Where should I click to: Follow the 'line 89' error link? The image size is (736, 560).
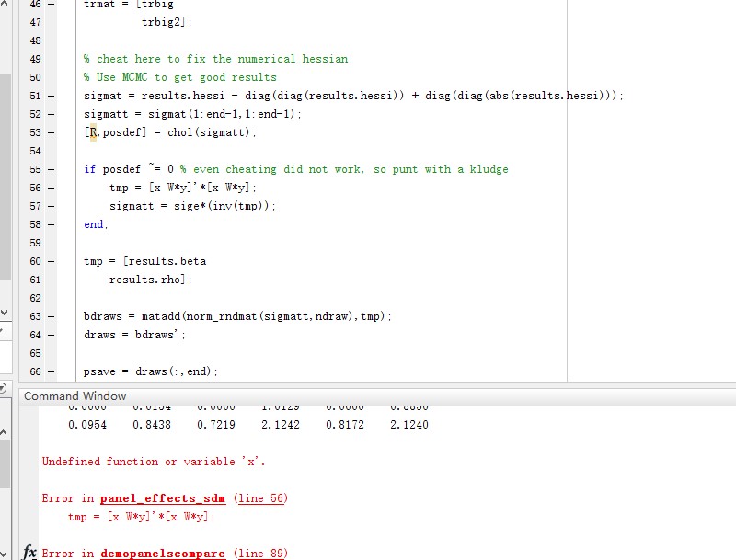[x=260, y=554]
